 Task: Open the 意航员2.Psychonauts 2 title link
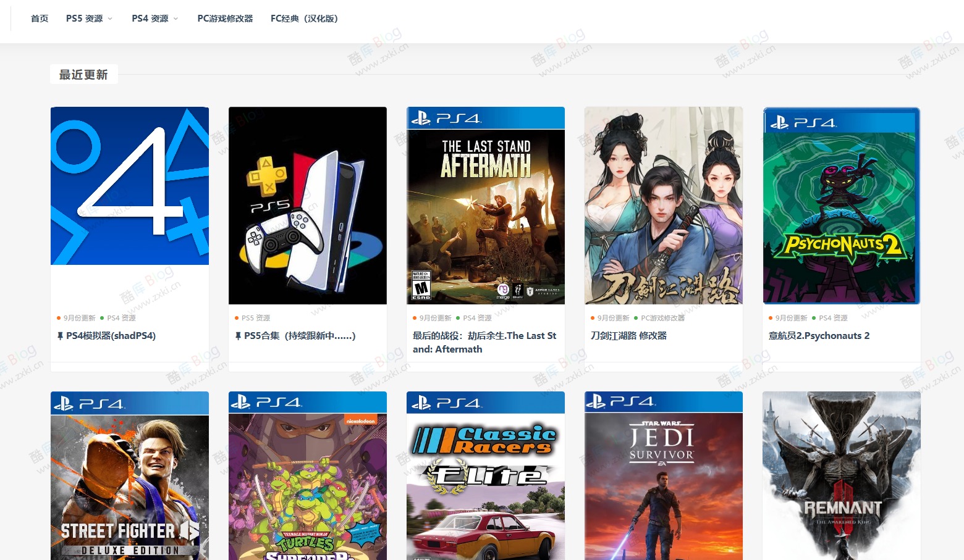pos(819,336)
